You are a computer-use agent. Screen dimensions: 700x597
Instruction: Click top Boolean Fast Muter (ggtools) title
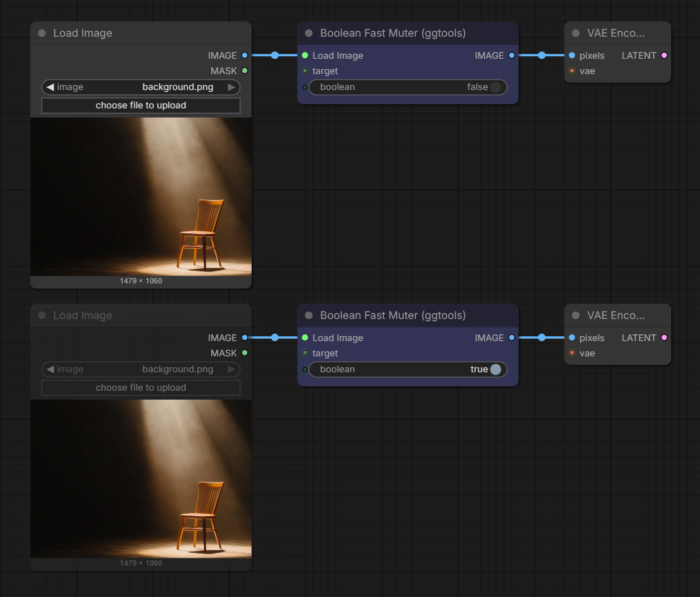coord(393,33)
